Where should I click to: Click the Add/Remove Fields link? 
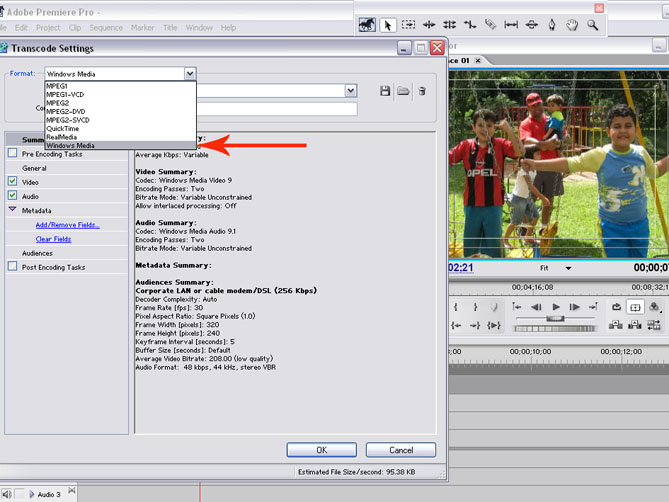(x=67, y=225)
